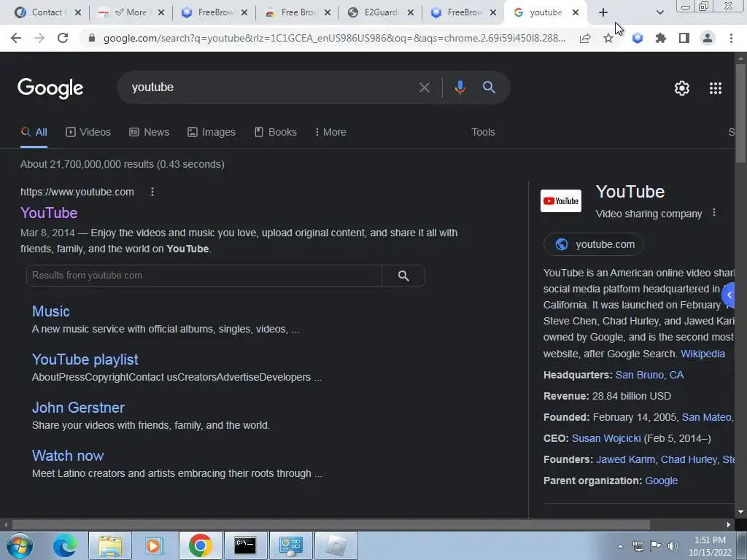This screenshot has height=560, width=747.
Task: Click San Mateo founded location link
Action: pyautogui.click(x=706, y=418)
